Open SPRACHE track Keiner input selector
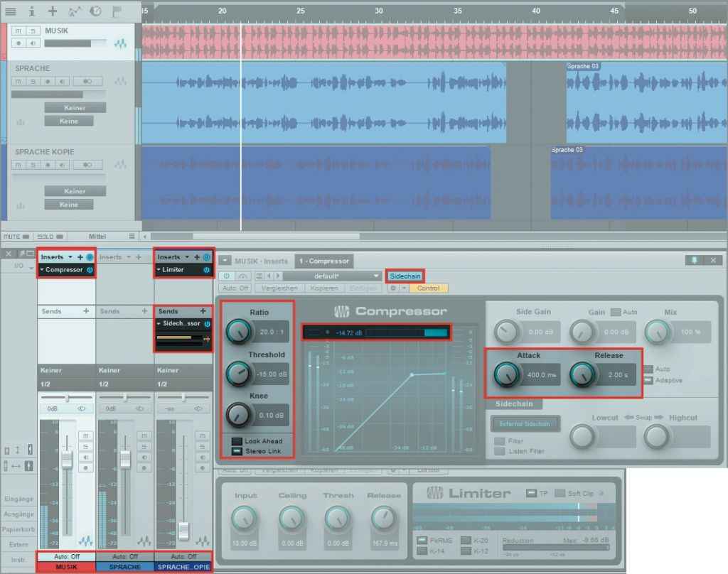This screenshot has width=728, height=574. [x=75, y=108]
